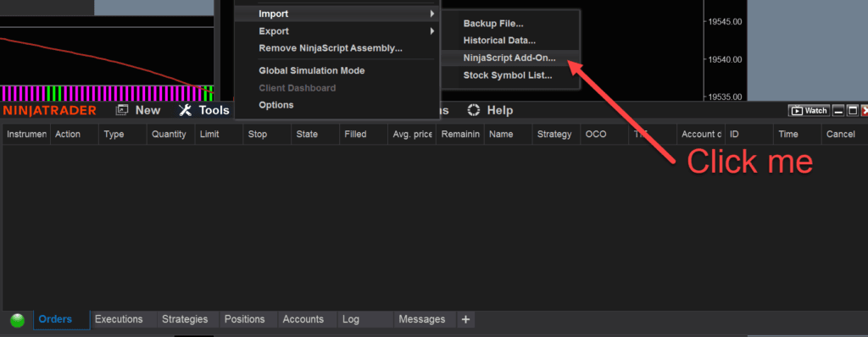Click NinjaScript Add-On import option
868x337 pixels.
pos(509,58)
